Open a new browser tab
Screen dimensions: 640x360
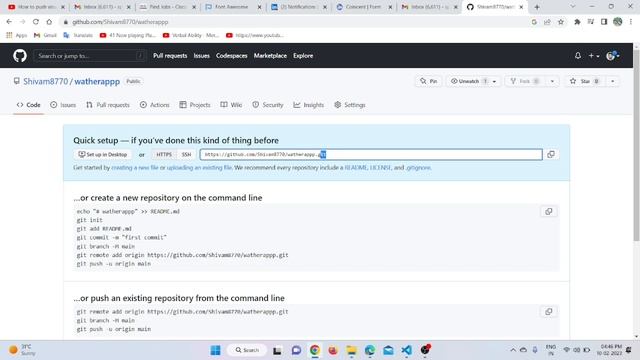[537, 7]
